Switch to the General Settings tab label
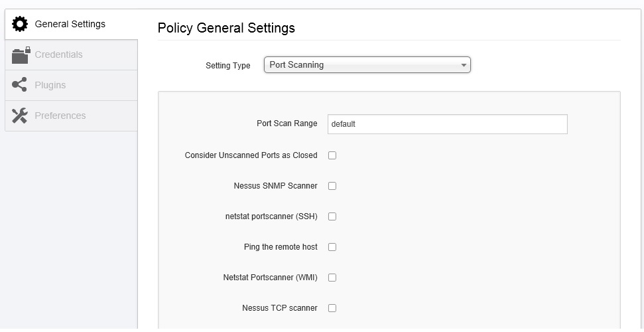Viewport: 644px width, 332px height. [70, 25]
